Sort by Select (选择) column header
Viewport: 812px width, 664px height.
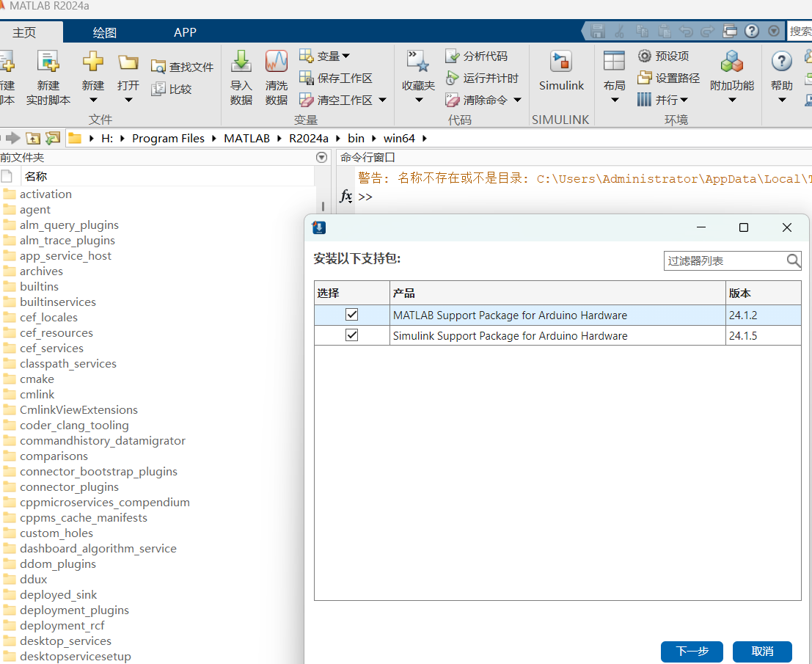(352, 293)
